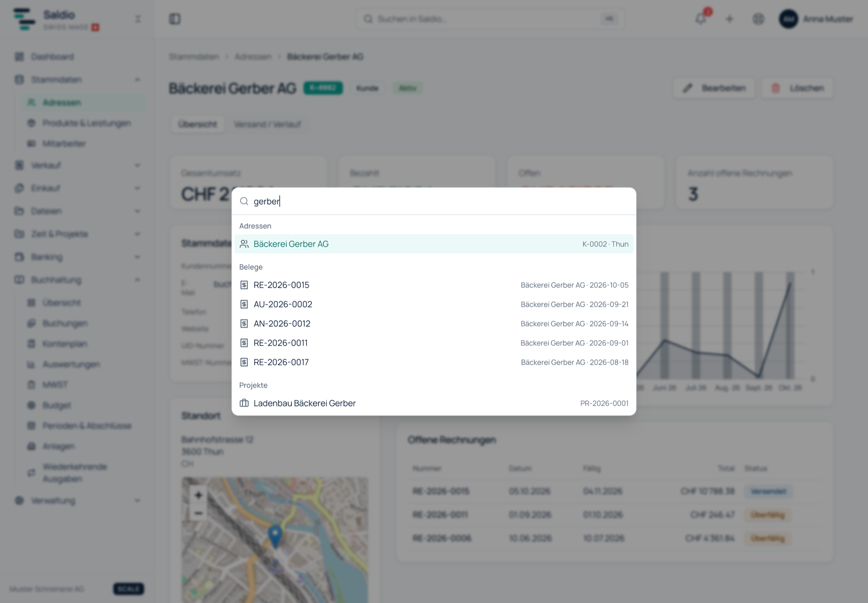Select Bäckerei Gerber AG address result

[434, 244]
